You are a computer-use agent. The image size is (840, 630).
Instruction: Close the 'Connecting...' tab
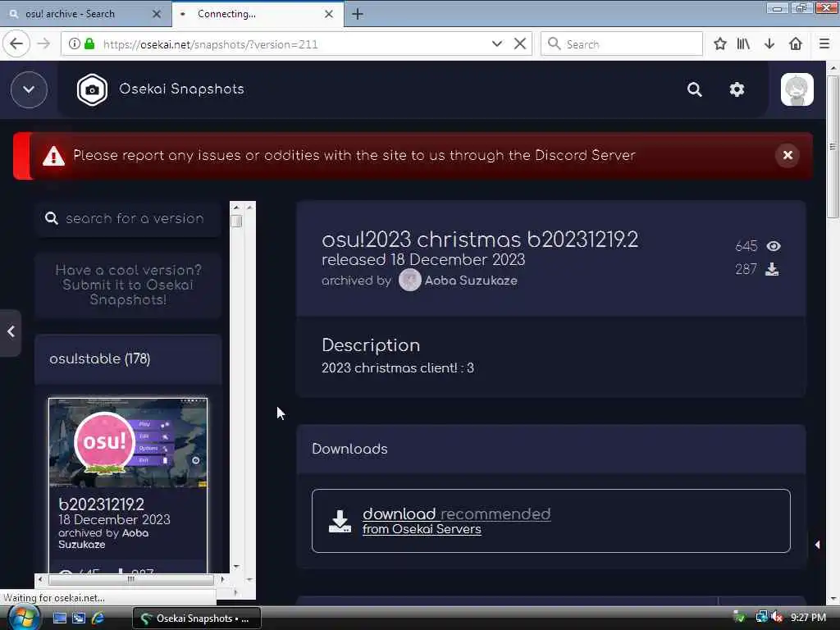(329, 14)
